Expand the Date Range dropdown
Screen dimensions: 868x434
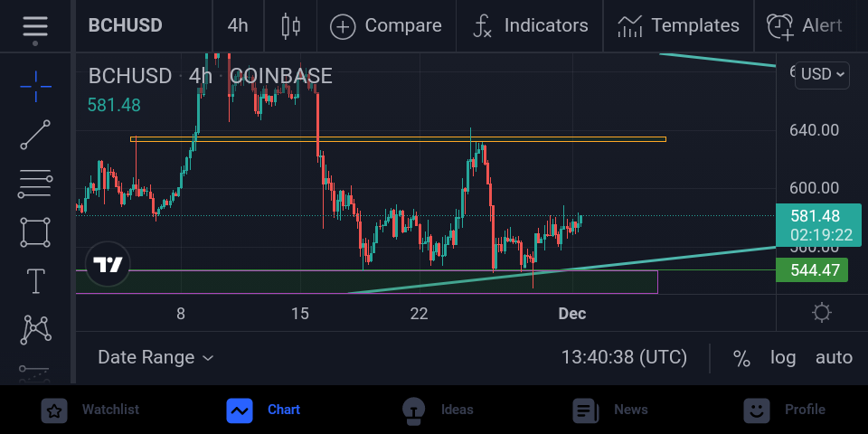[x=156, y=358]
